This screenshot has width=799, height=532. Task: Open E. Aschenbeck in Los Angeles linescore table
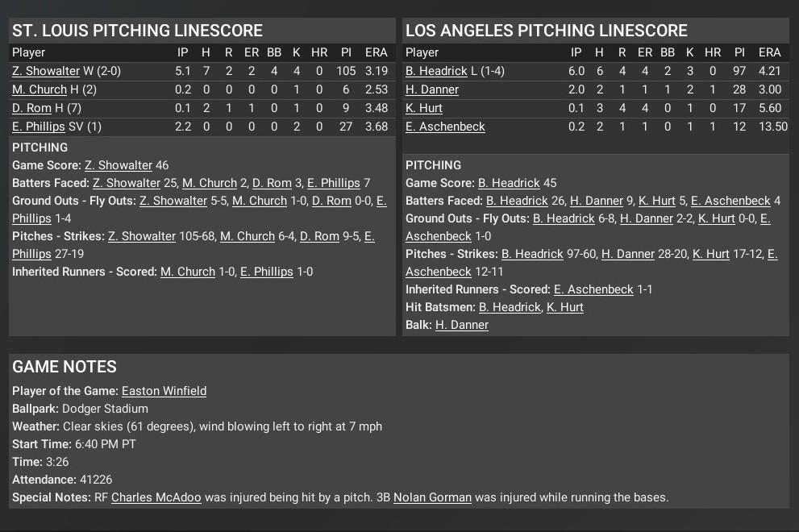click(445, 127)
